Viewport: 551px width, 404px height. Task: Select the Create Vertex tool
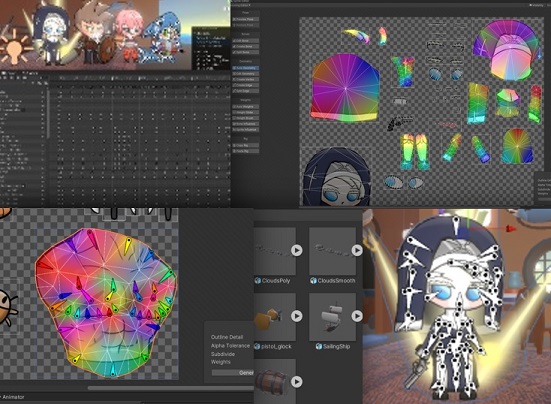coord(246,79)
